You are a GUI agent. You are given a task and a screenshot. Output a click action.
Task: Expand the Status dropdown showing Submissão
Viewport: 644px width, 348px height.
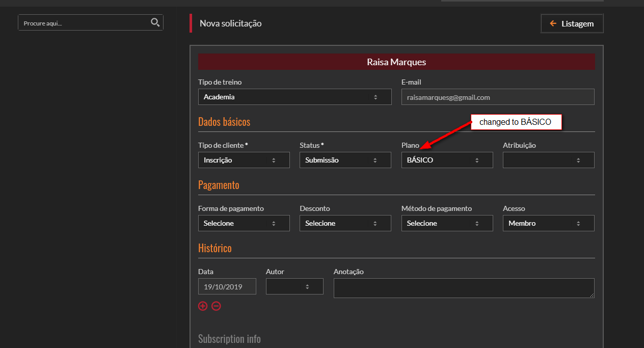(345, 160)
